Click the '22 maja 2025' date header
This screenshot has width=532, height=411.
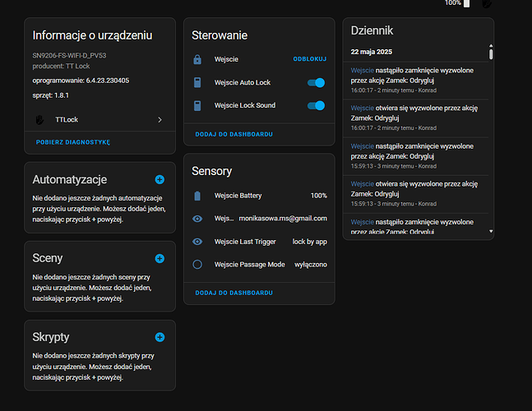coord(371,52)
